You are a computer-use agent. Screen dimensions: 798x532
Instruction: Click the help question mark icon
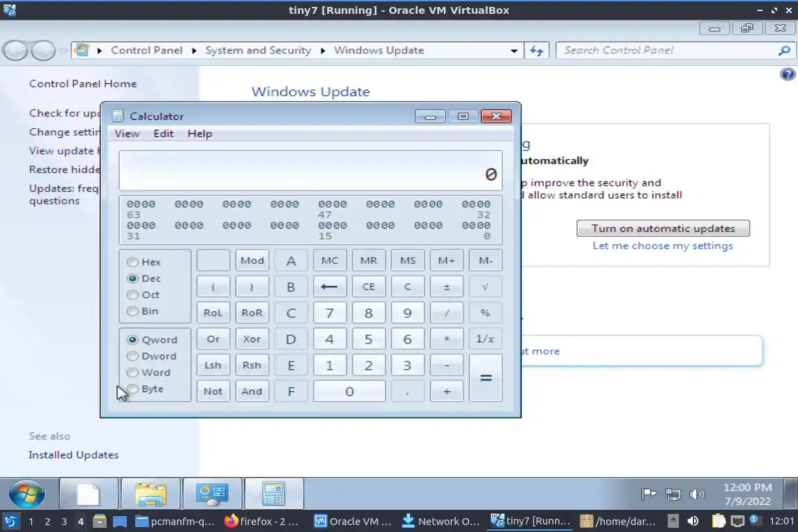(788, 75)
